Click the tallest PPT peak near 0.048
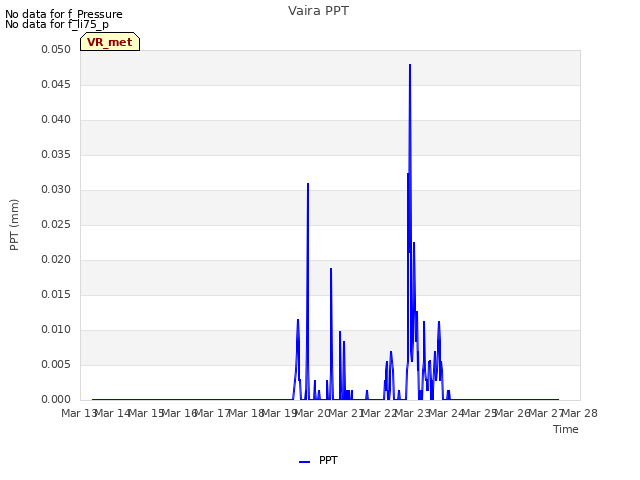The width and height of the screenshot is (640, 480). pos(410,65)
